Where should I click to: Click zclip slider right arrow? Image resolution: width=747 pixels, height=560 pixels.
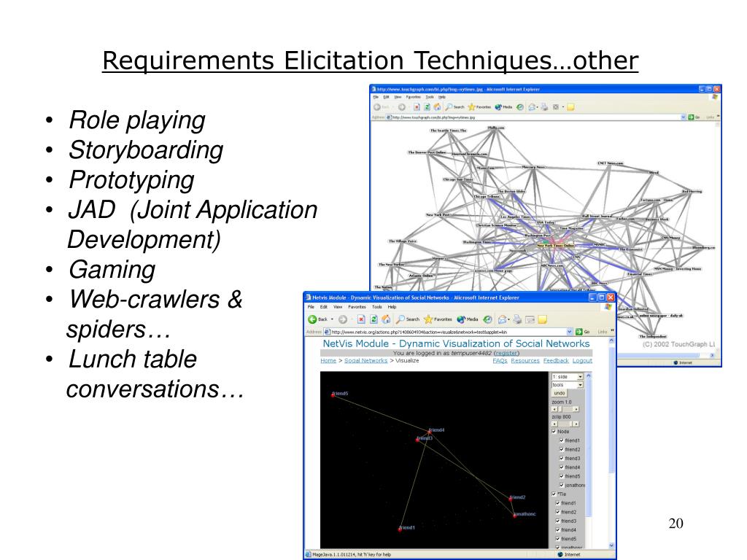pos(576,424)
